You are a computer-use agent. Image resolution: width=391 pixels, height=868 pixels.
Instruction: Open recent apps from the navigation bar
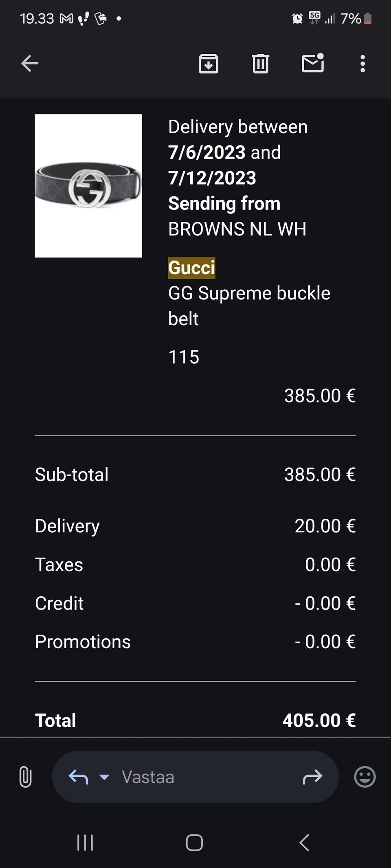(x=85, y=842)
